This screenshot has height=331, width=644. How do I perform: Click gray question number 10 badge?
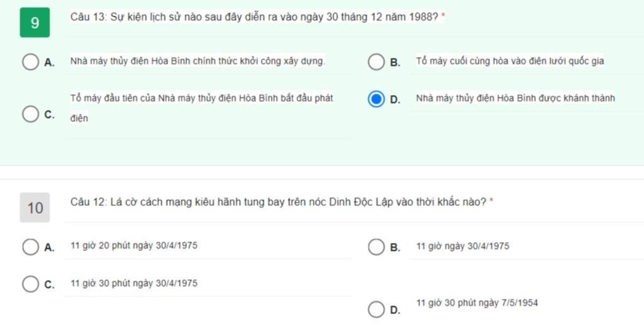click(x=35, y=208)
